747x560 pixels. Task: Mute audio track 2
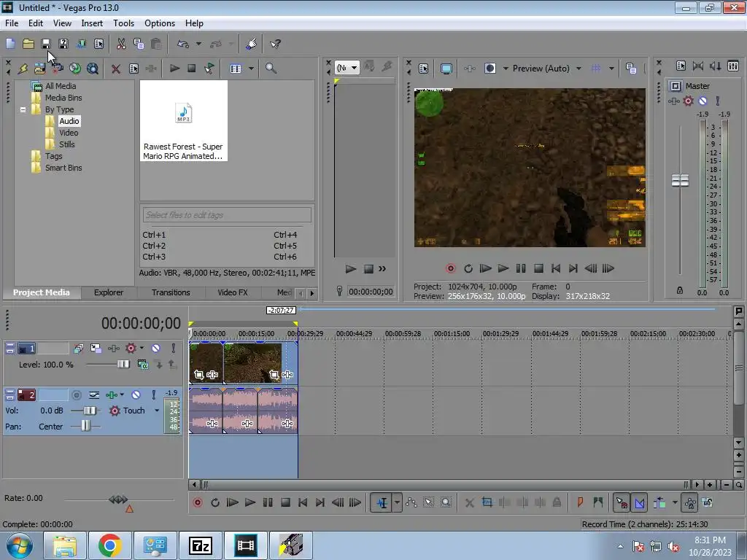(136, 394)
